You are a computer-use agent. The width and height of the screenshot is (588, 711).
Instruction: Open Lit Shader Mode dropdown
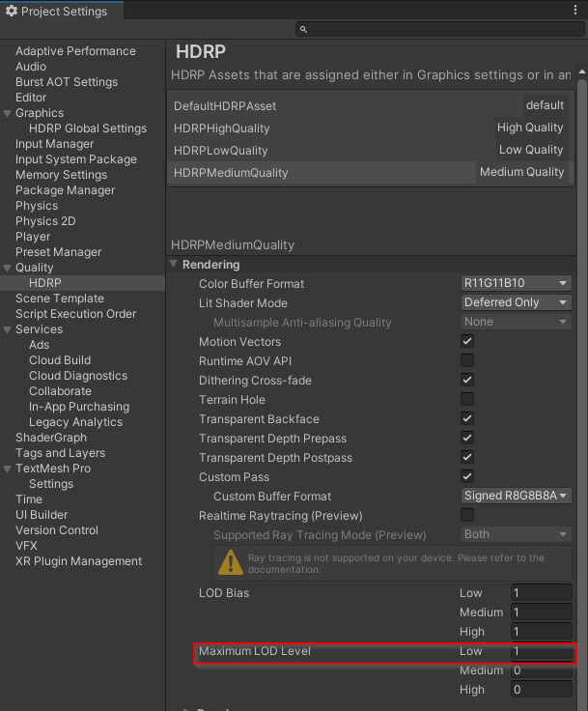[x=517, y=302]
